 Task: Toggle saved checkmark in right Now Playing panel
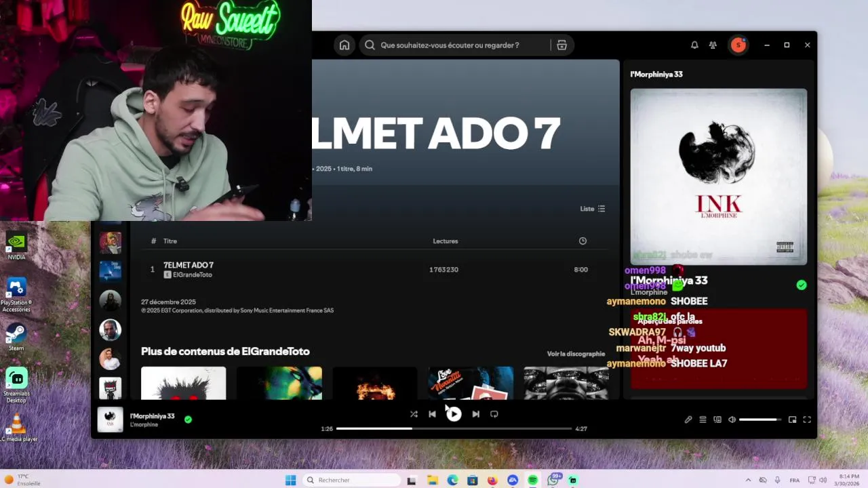pos(802,285)
